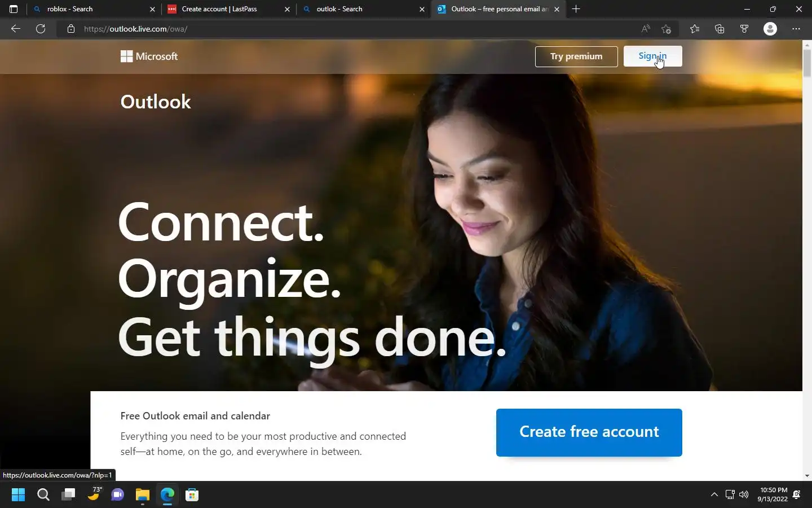Click the Create free account button
This screenshot has height=508, width=812.
point(589,432)
